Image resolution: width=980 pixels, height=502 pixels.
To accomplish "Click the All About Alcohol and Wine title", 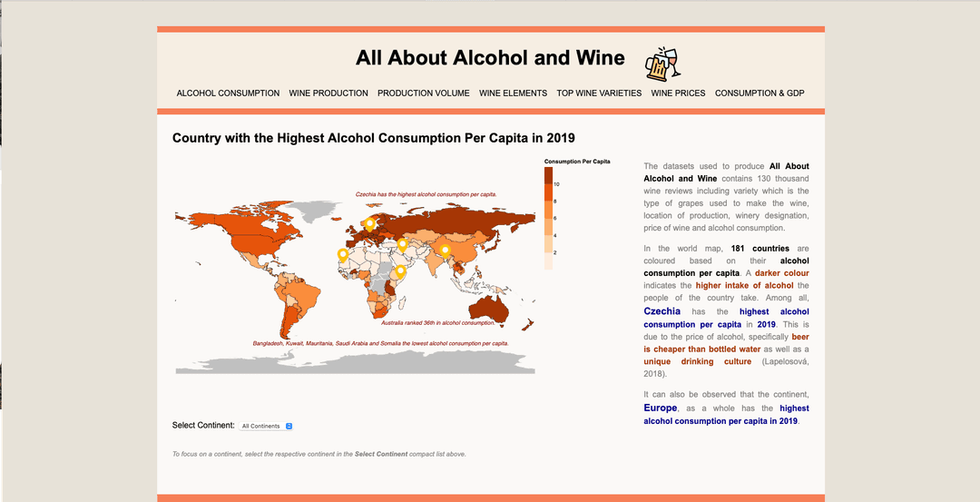I will click(490, 58).
